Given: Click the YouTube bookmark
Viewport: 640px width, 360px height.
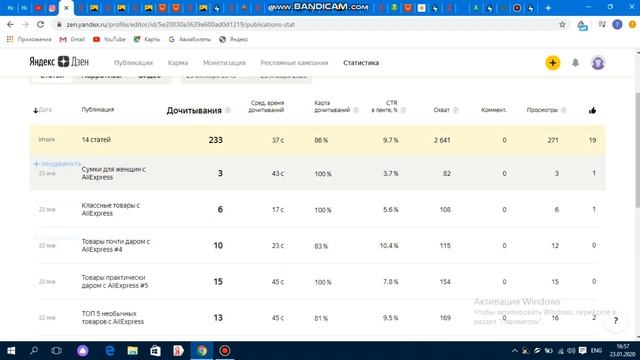Looking at the screenshot, I should [x=109, y=39].
